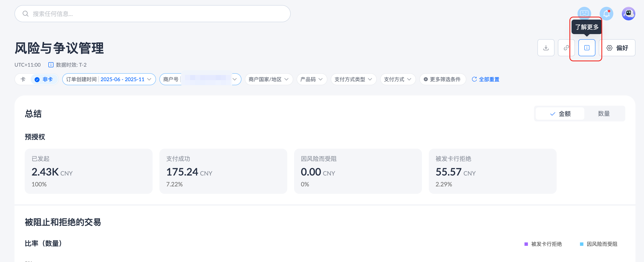
Task: Open 偏好 preferences button
Action: pos(617,48)
